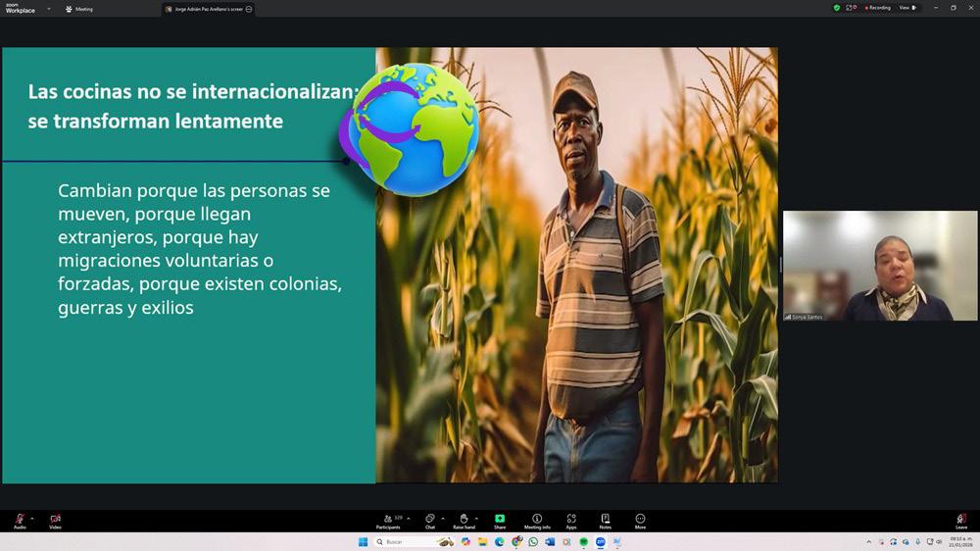This screenshot has height=551, width=980.
Task: Open the More options menu
Action: [640, 521]
